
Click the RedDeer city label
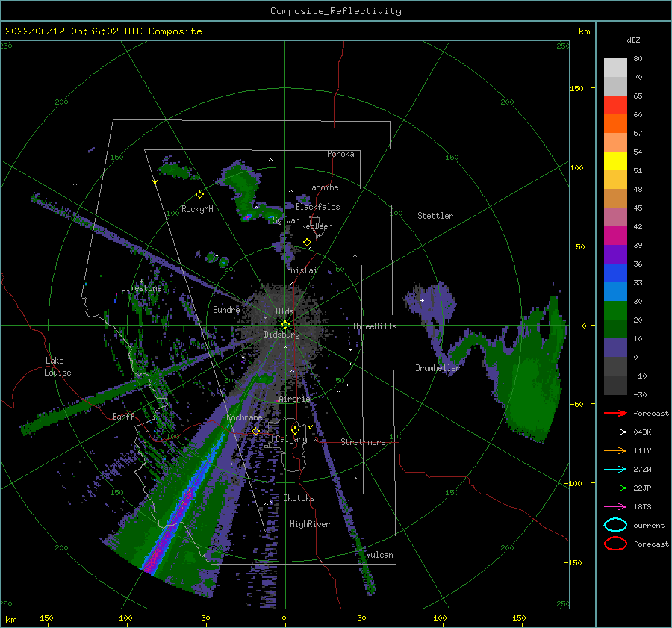317,226
